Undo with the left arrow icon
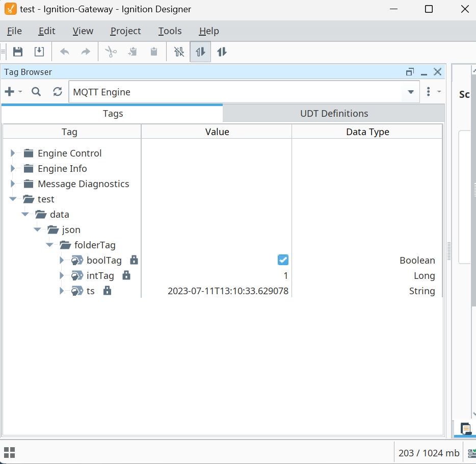The width and height of the screenshot is (476, 464). coord(64,51)
